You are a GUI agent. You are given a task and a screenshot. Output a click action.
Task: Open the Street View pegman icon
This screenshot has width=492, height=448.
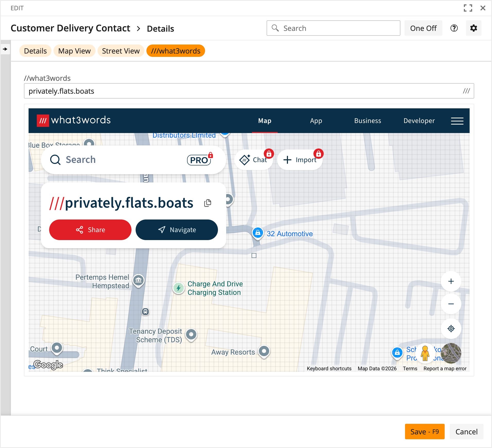[x=425, y=353]
